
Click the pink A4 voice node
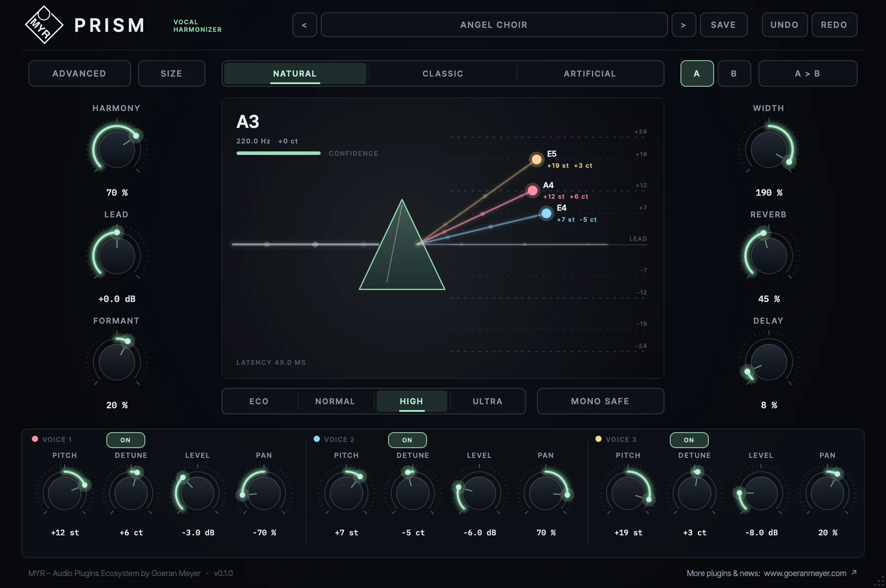coord(533,190)
